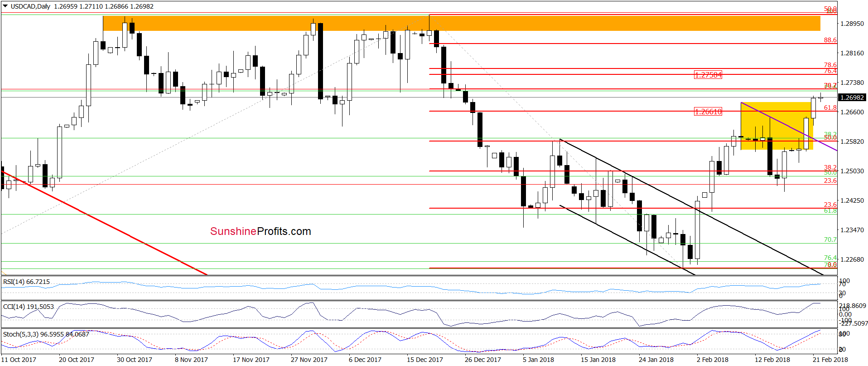
Task: Select the orange resistance zone rectangle
Action: pos(462,23)
